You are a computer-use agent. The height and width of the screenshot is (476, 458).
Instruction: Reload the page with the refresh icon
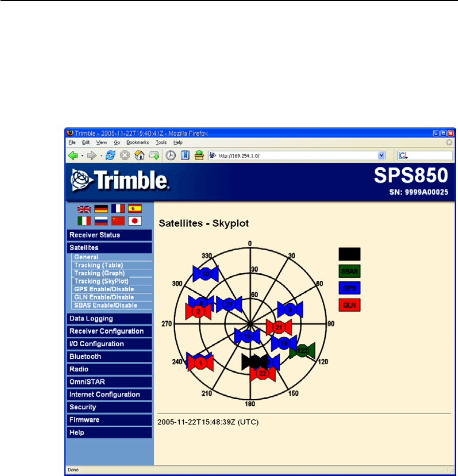110,156
